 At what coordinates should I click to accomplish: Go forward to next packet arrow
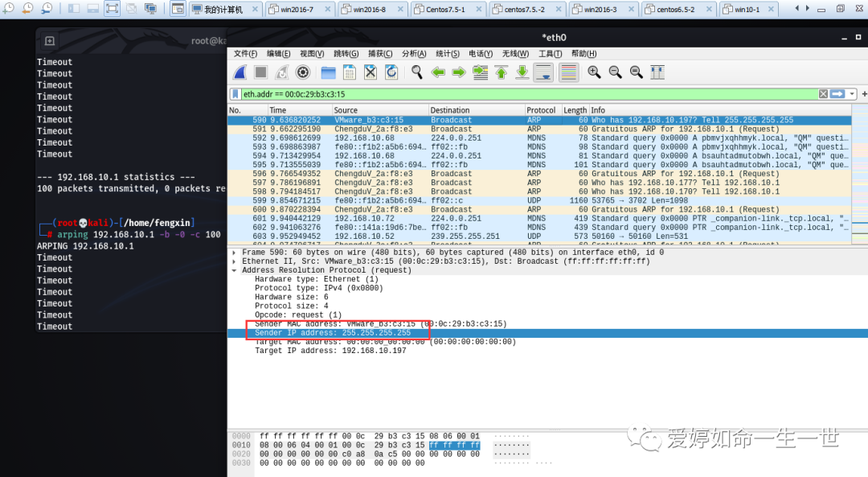tap(459, 72)
